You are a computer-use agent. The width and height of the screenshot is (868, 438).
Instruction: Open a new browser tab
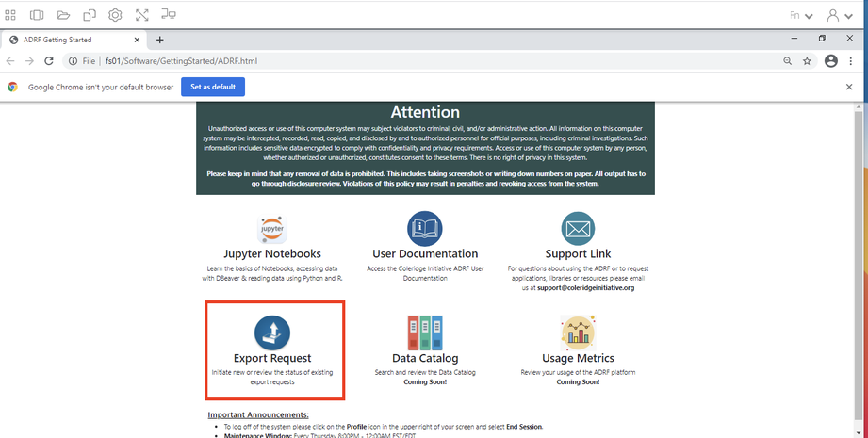point(159,40)
